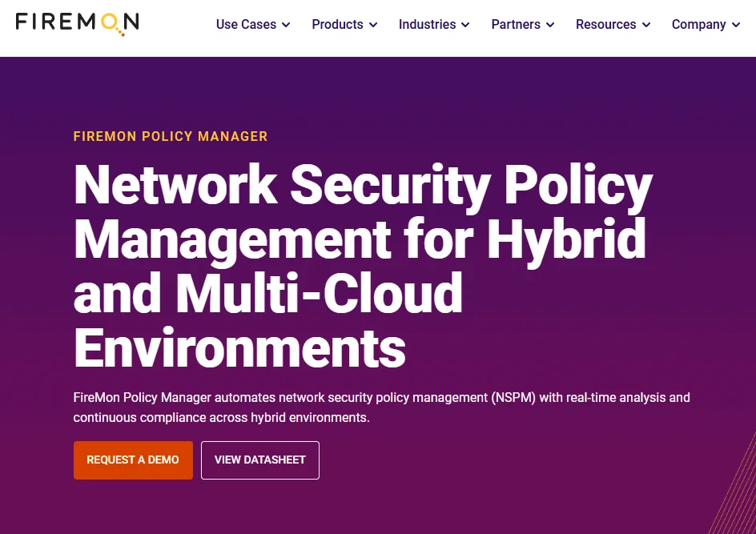Expand the Industries dropdown chevron
Viewport: 756px width, 534px height.
(465, 26)
